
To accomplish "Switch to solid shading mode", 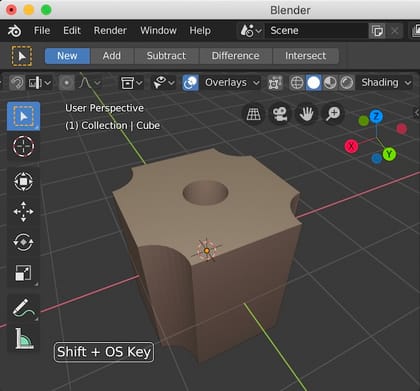I will tap(313, 83).
